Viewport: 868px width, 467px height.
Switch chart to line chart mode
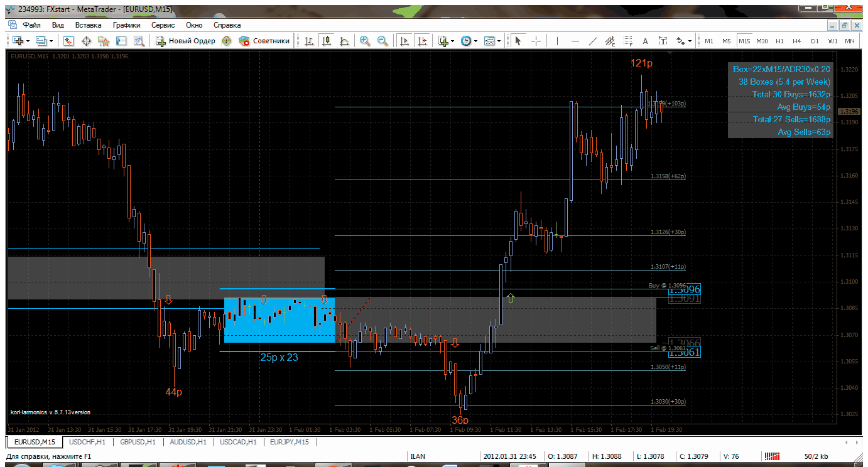tap(344, 41)
